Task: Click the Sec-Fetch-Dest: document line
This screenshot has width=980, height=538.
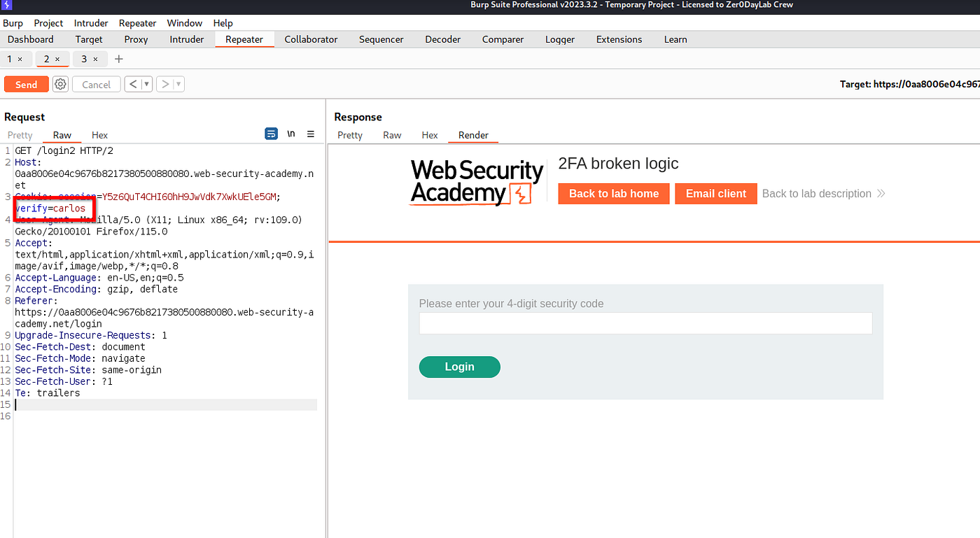Action: (x=80, y=347)
